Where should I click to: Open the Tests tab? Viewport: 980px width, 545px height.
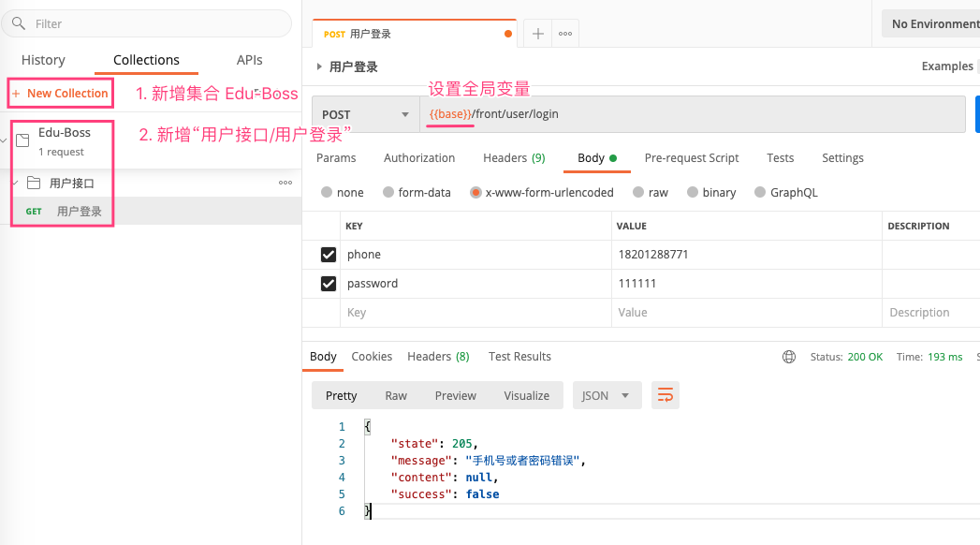[780, 158]
